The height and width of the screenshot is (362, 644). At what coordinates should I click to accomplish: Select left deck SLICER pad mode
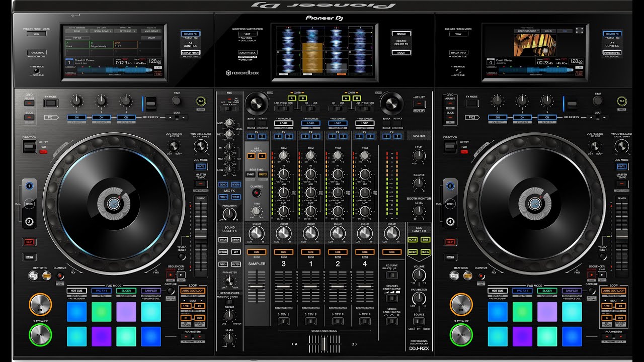click(126, 291)
